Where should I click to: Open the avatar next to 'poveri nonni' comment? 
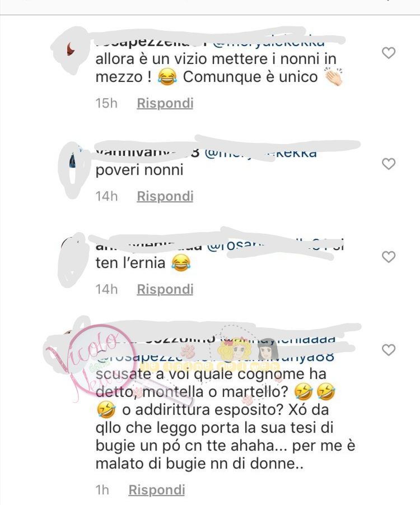tap(73, 160)
